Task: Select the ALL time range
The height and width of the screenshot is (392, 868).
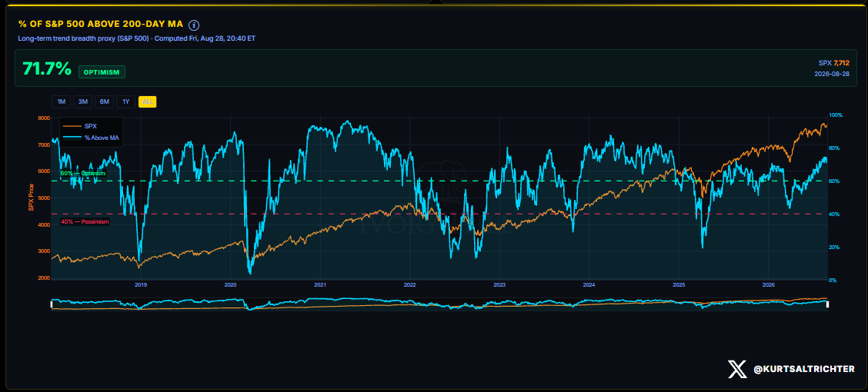Action: click(147, 101)
